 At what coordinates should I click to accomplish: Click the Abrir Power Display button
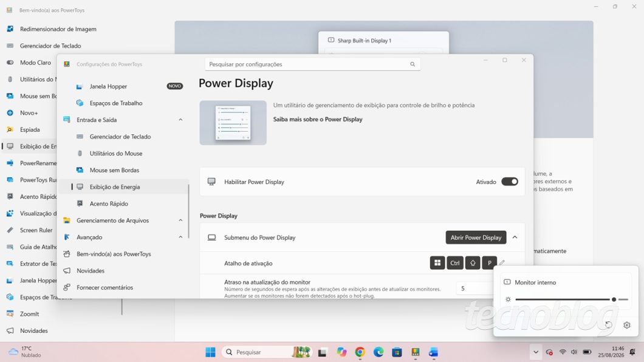pyautogui.click(x=476, y=237)
